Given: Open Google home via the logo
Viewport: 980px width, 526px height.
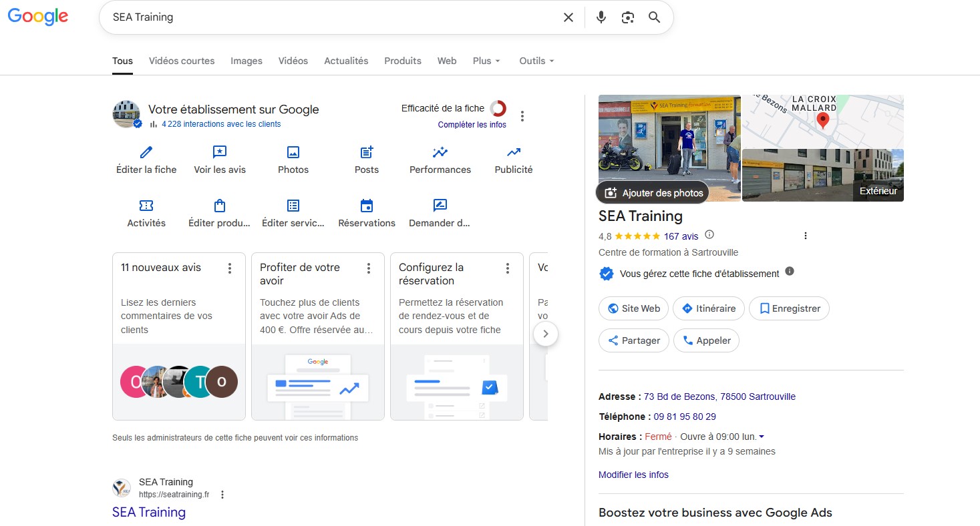Looking at the screenshot, I should point(38,17).
